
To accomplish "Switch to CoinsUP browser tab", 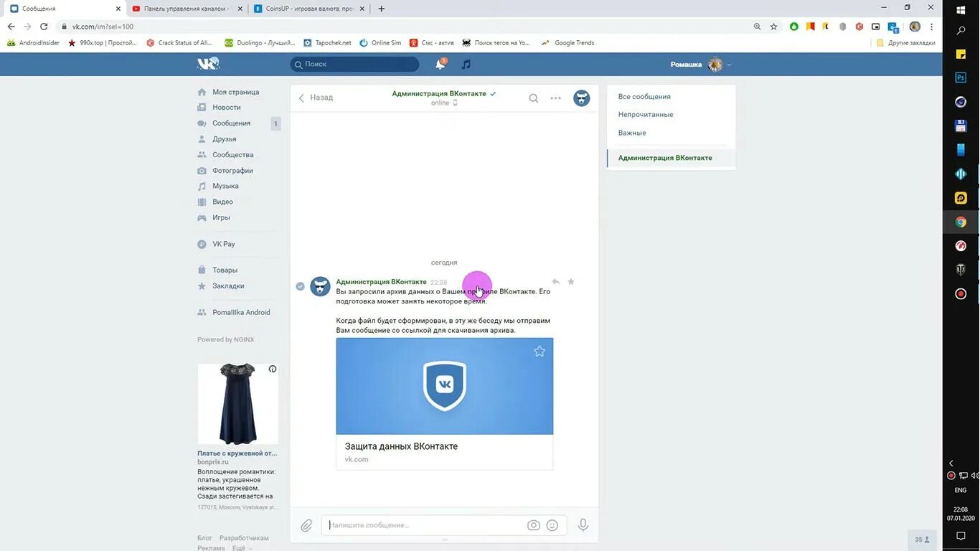I will tap(311, 9).
